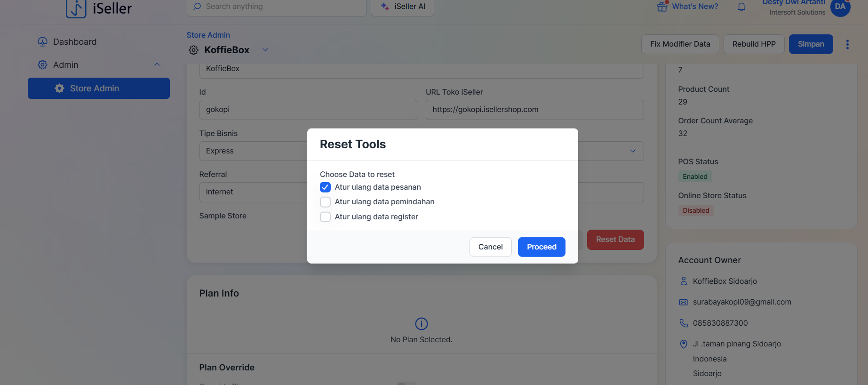
Task: Expand the KoffieBox store switcher chevron
Action: point(265,50)
